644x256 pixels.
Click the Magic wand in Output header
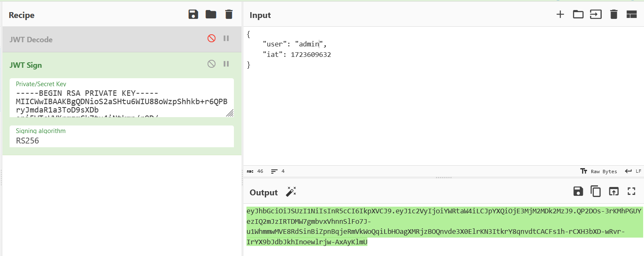point(291,192)
